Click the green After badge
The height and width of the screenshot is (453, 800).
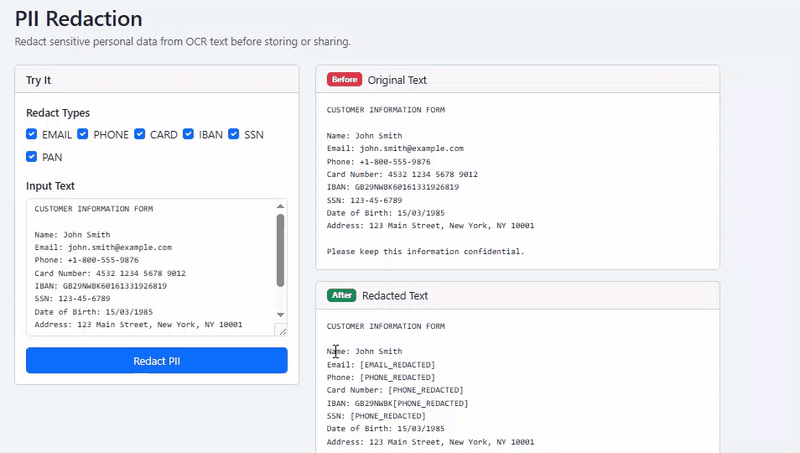[x=342, y=295]
